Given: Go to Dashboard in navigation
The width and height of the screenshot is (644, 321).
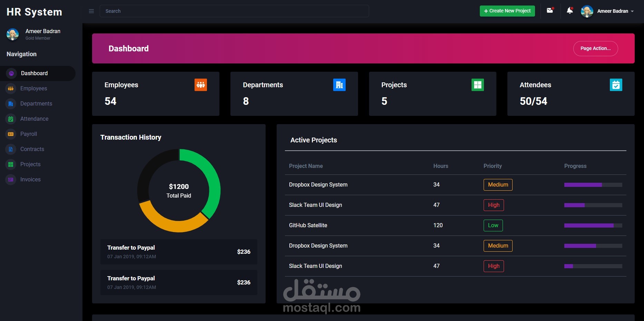Looking at the screenshot, I should [x=38, y=73].
